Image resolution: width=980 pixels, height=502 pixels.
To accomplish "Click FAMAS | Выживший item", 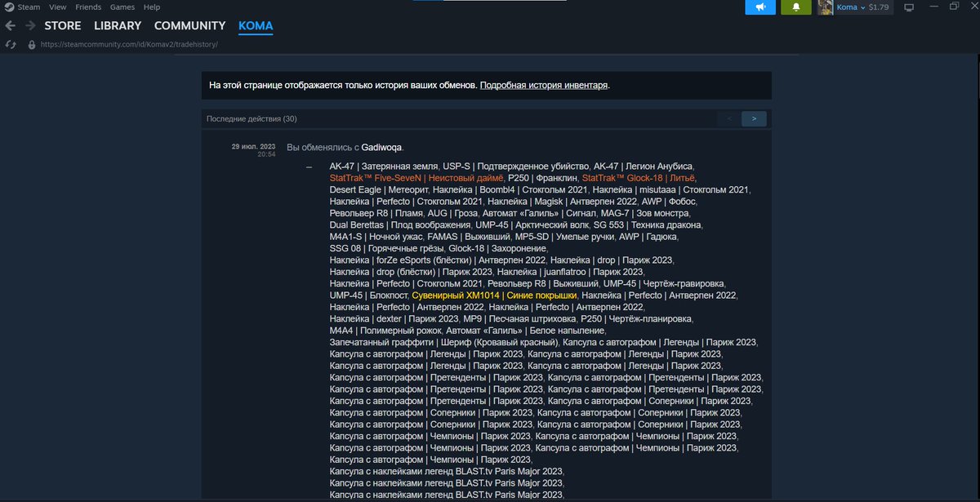I will 468,237.
